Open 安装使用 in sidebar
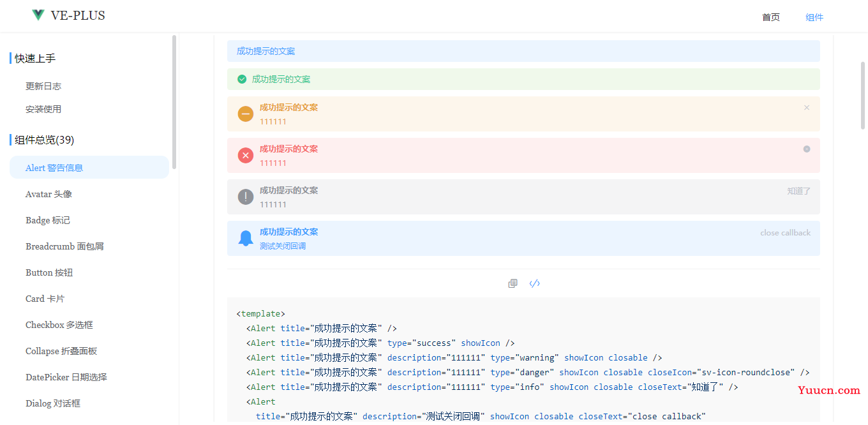 [x=43, y=109]
